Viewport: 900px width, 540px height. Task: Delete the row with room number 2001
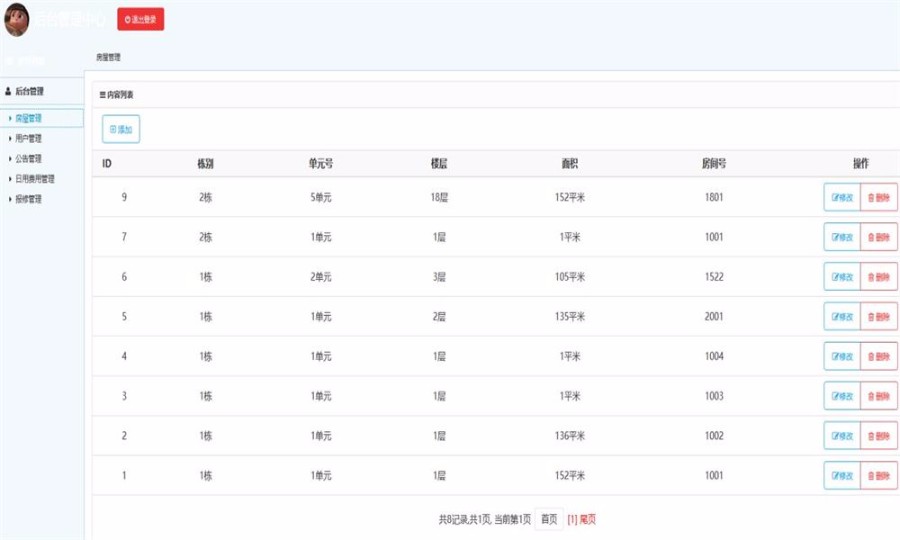point(879,317)
